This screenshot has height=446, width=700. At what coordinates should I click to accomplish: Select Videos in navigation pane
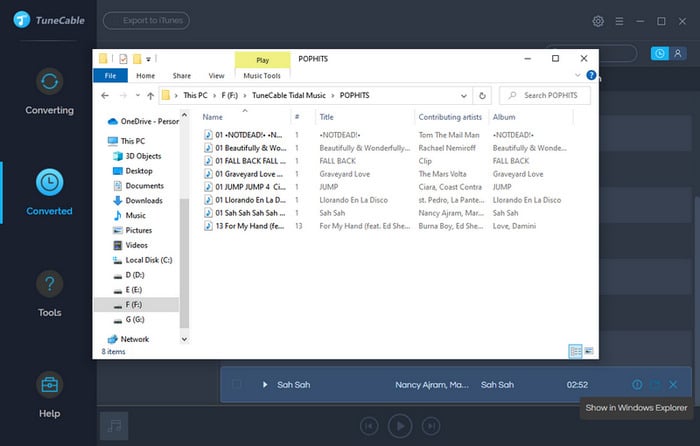[x=130, y=245]
